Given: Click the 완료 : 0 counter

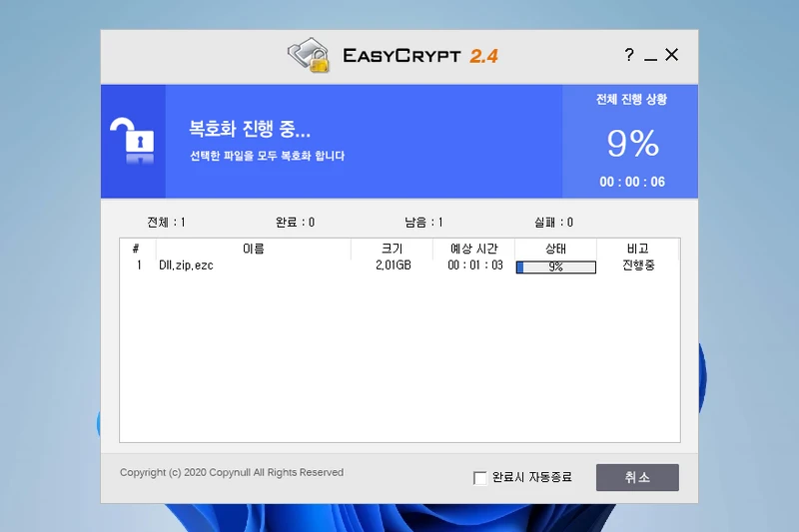Looking at the screenshot, I should tap(295, 223).
